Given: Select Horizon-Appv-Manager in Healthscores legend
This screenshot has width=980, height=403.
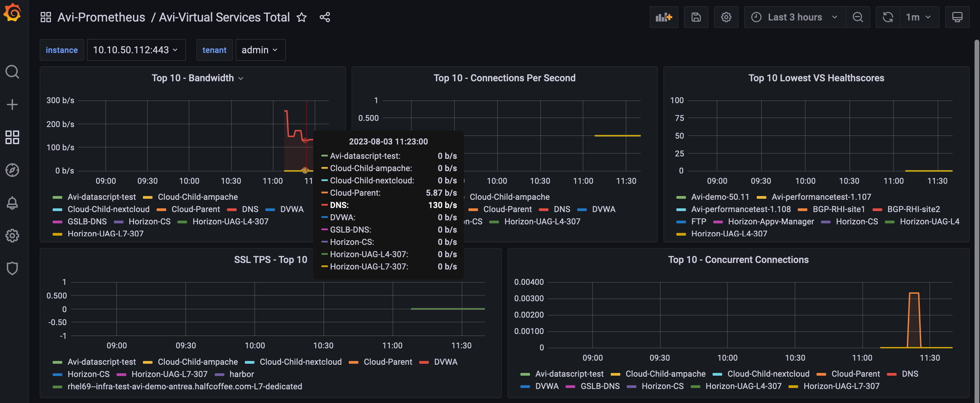Looking at the screenshot, I should pos(771,221).
